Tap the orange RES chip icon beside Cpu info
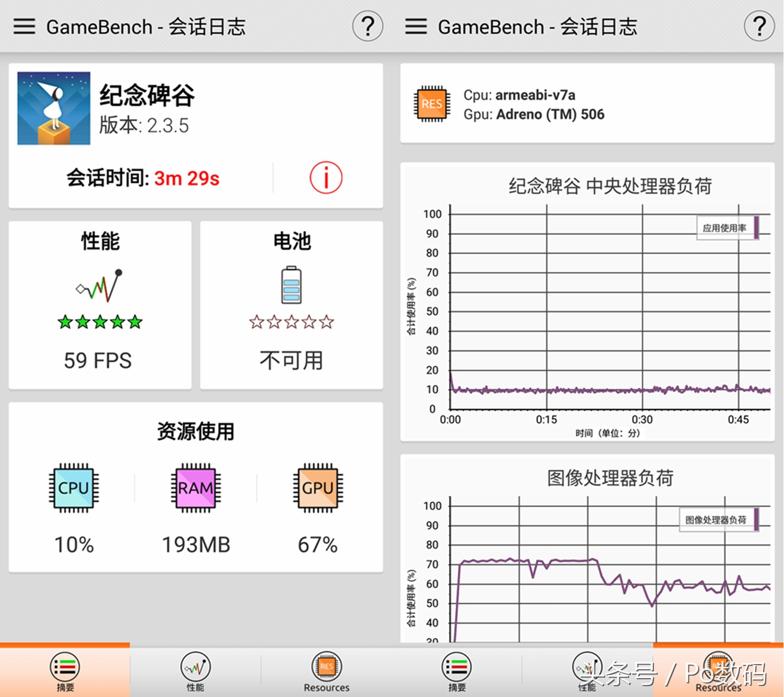Viewport: 784px width, 697px height. (x=432, y=104)
